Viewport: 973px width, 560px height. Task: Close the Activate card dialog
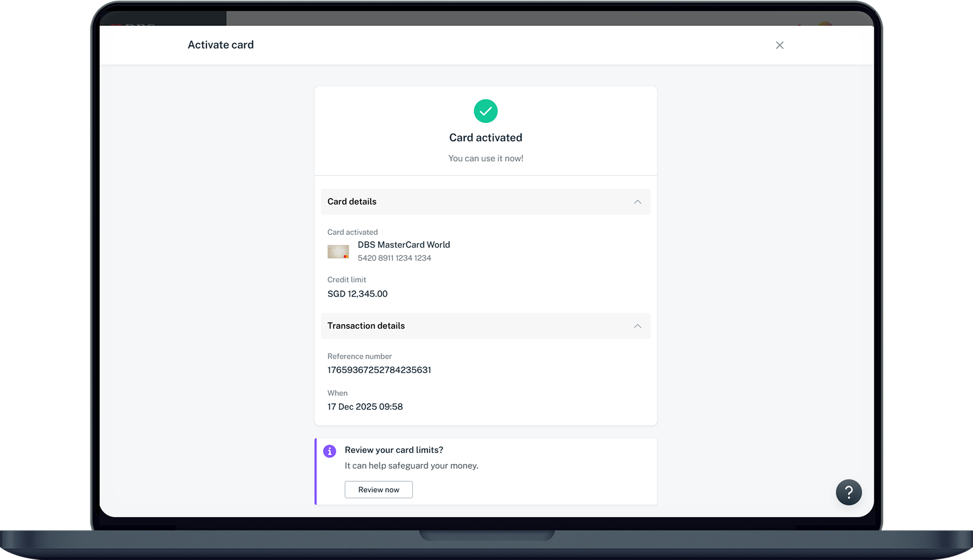pos(779,45)
